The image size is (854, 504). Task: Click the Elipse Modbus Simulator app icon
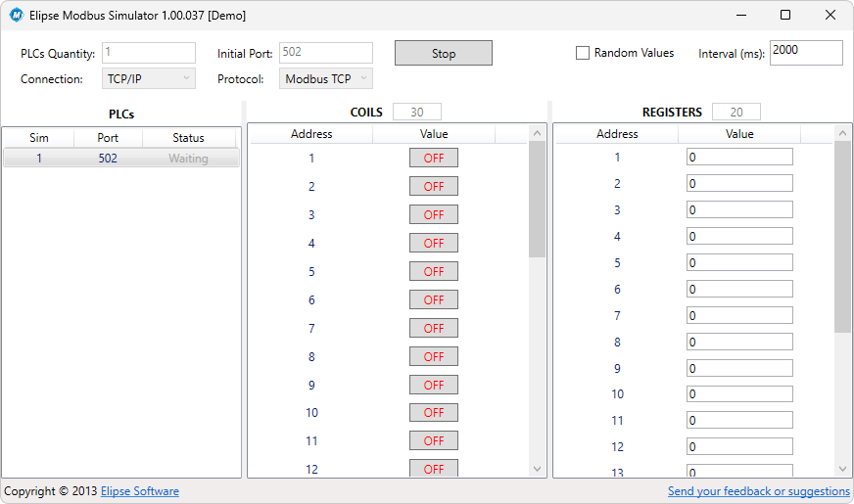(x=17, y=16)
